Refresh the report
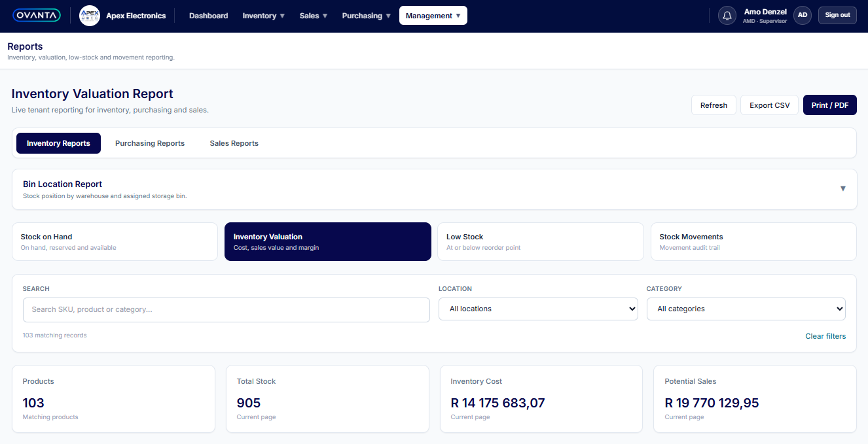The height and width of the screenshot is (444, 868). [x=714, y=105]
